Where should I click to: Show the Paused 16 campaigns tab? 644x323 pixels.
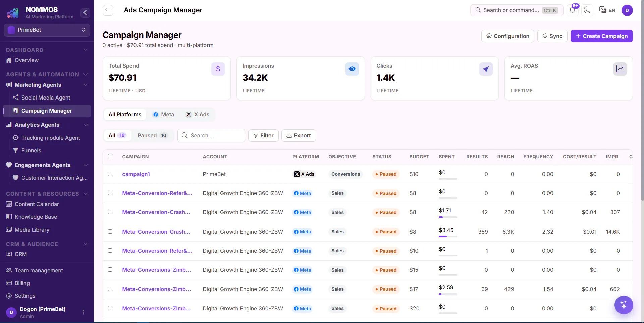click(x=152, y=135)
